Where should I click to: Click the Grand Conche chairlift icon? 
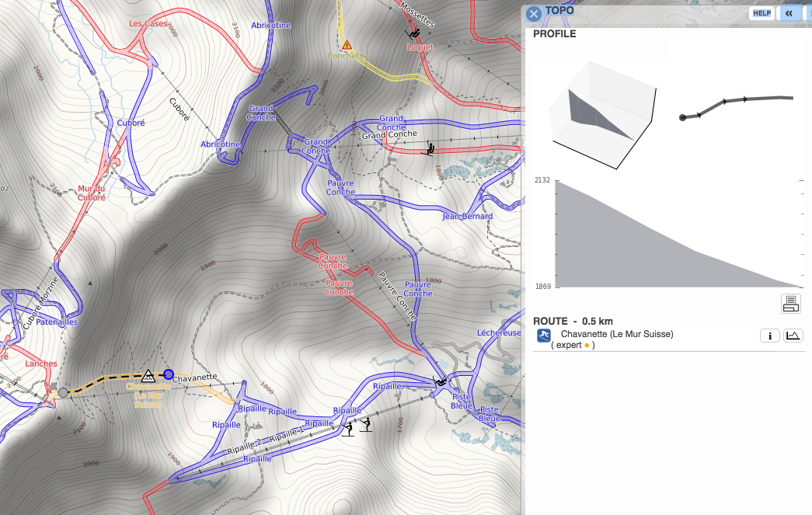(428, 148)
